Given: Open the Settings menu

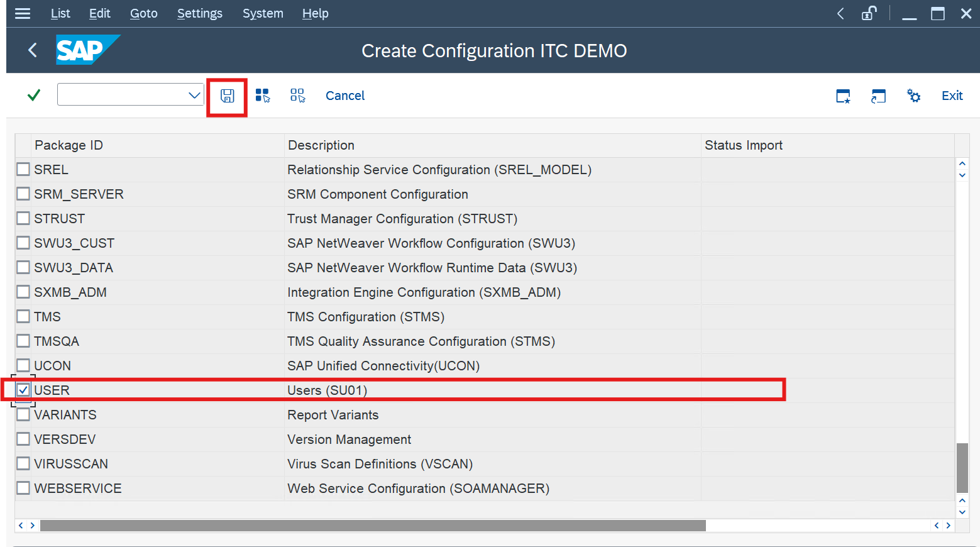Looking at the screenshot, I should click(x=199, y=13).
